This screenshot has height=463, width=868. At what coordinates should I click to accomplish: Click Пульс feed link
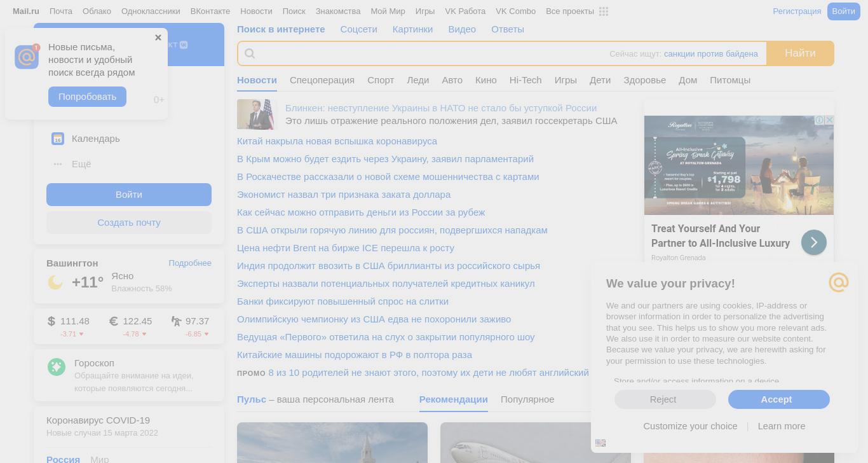click(x=252, y=399)
